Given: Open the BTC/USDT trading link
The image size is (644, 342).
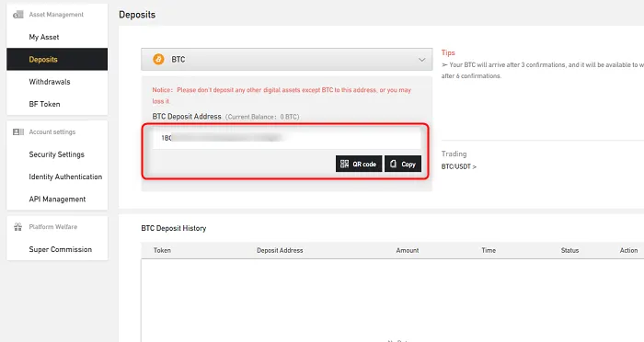Looking at the screenshot, I should [x=459, y=166].
